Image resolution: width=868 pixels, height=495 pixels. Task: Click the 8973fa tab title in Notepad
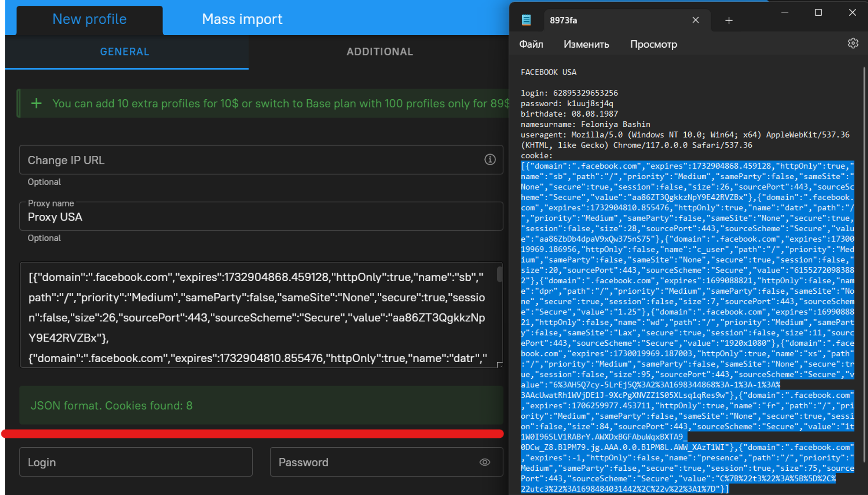click(563, 20)
